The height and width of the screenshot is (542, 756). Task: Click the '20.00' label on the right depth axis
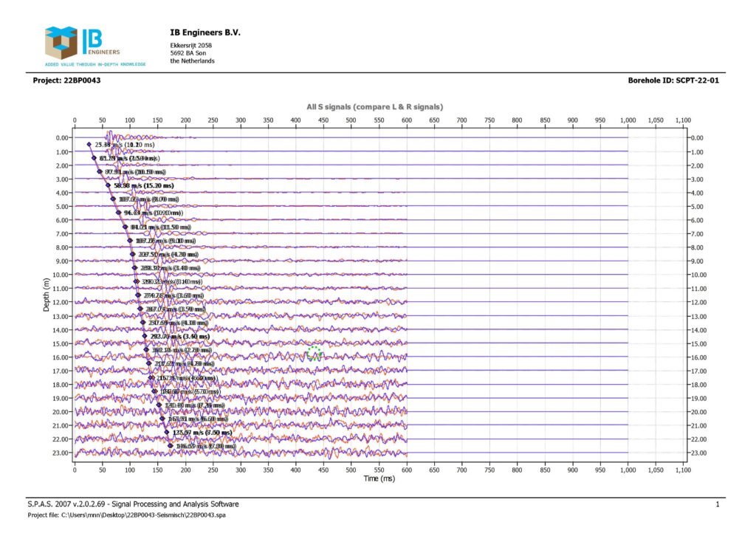click(x=698, y=412)
